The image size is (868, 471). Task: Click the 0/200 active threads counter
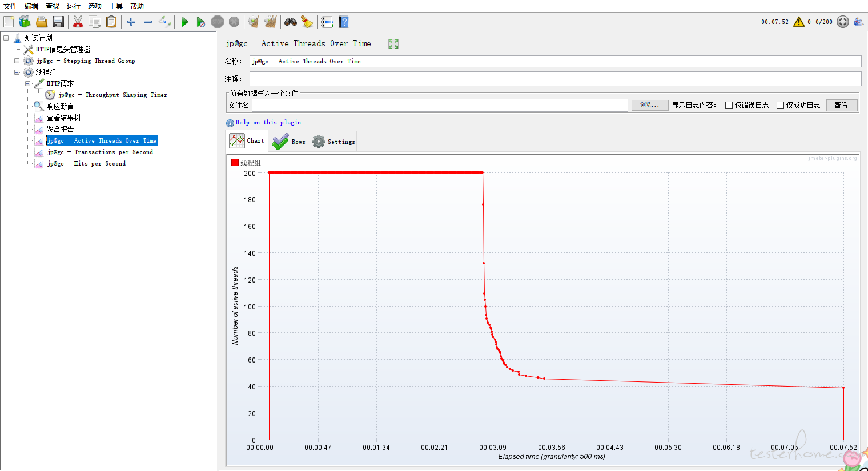coord(823,22)
